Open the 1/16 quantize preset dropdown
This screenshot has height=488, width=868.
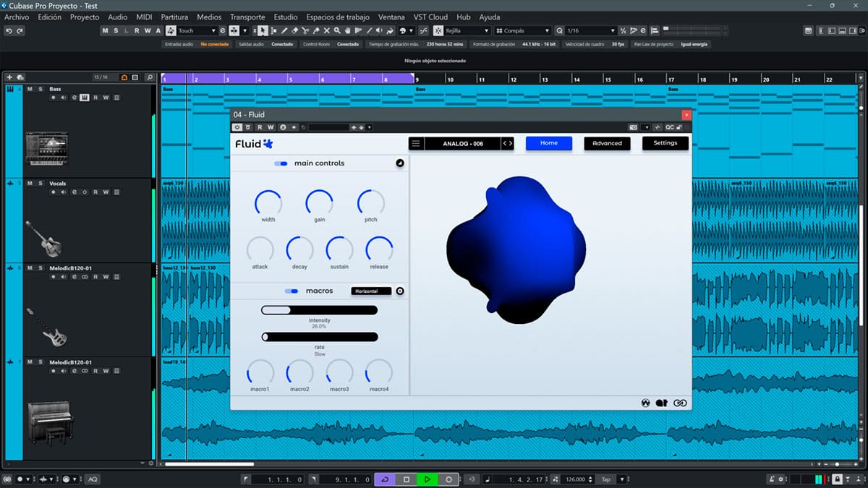coord(591,30)
